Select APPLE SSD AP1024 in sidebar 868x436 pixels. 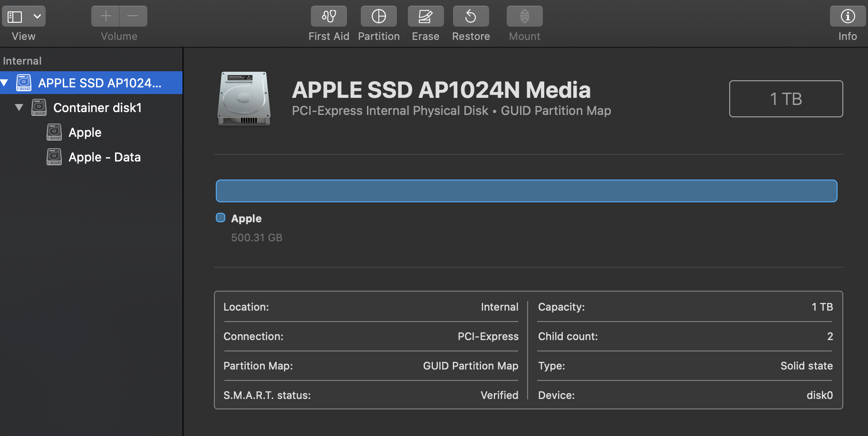91,83
